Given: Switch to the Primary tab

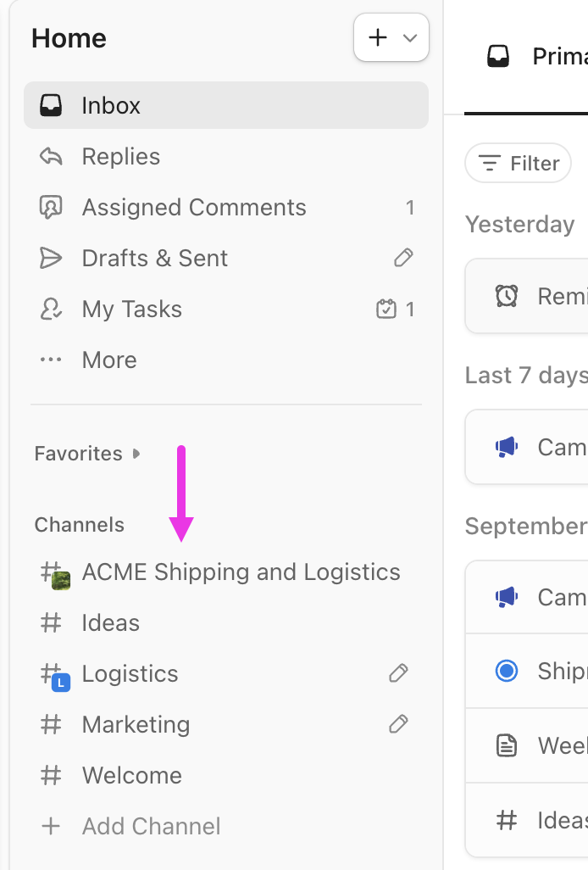Looking at the screenshot, I should point(542,56).
